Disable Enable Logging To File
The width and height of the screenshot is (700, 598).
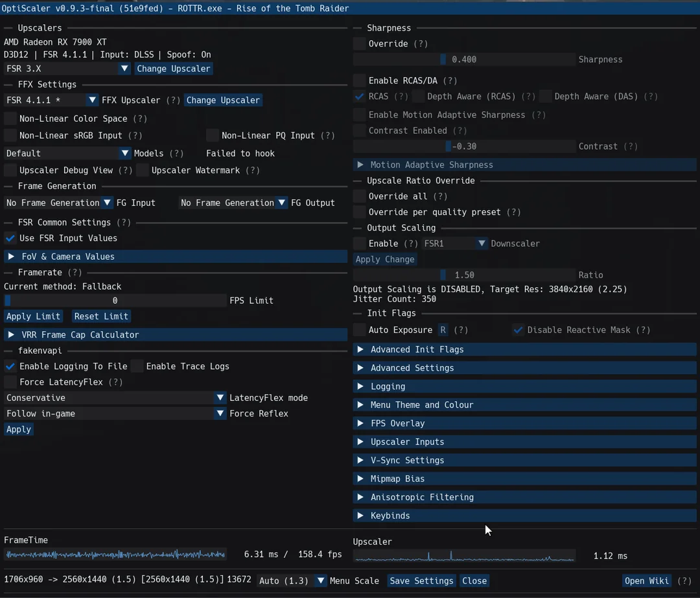pos(10,367)
